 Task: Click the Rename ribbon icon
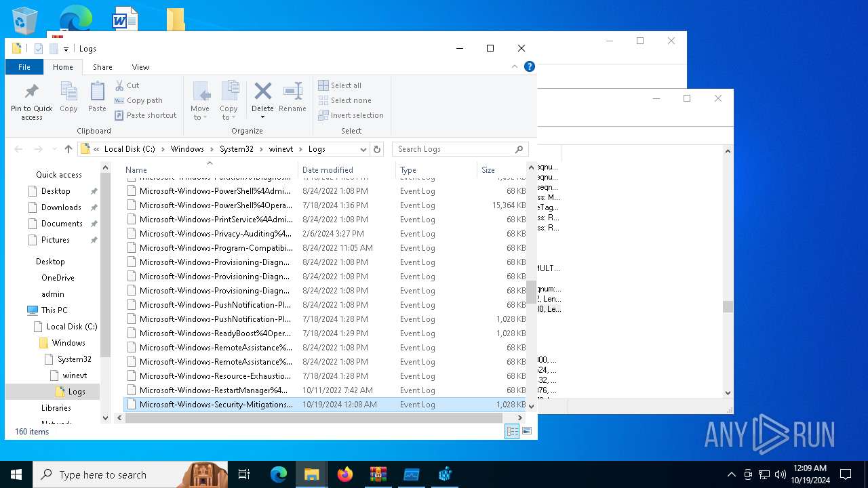point(292,97)
